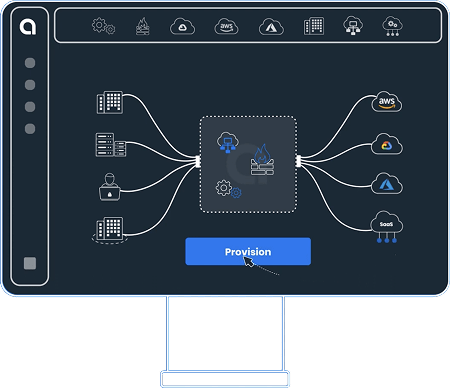Click the Azure cloud node in diagram
The image size is (450, 388).
pyautogui.click(x=387, y=183)
